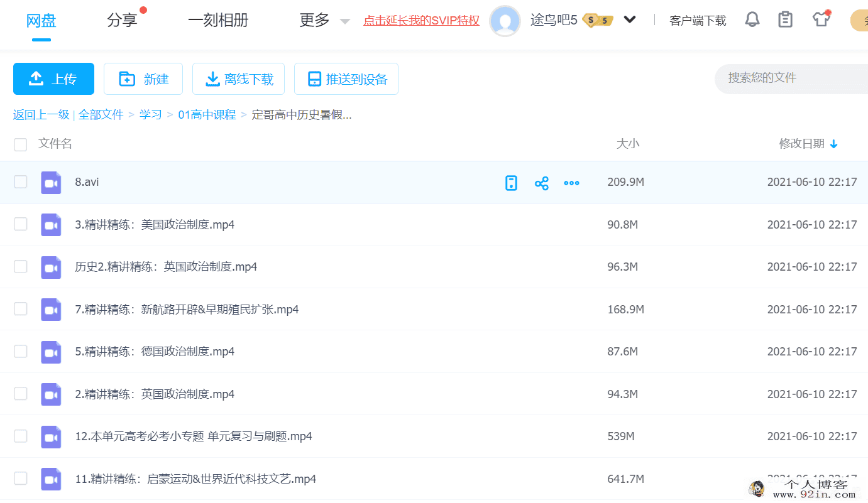This screenshot has height=503, width=868.
Task: Sort by the 修改日期 column header
Action: 801,144
